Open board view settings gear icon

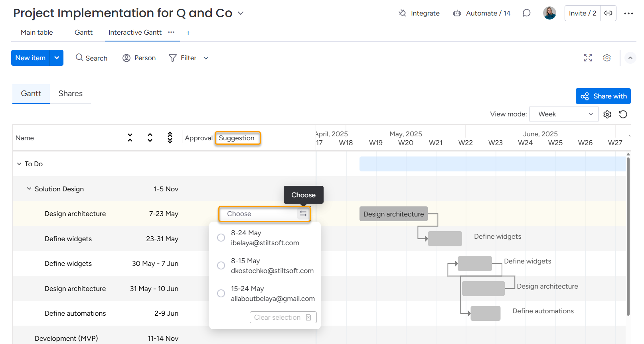click(606, 58)
